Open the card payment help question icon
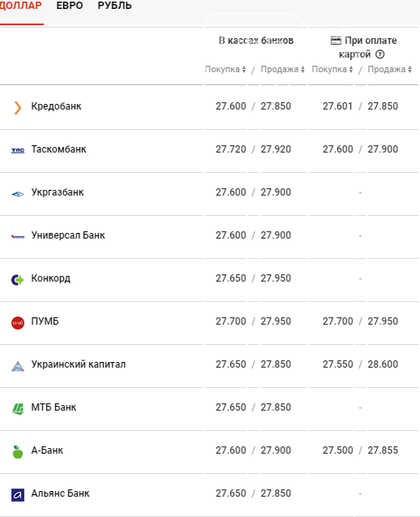Image resolution: width=420 pixels, height=517 pixels. click(379, 54)
